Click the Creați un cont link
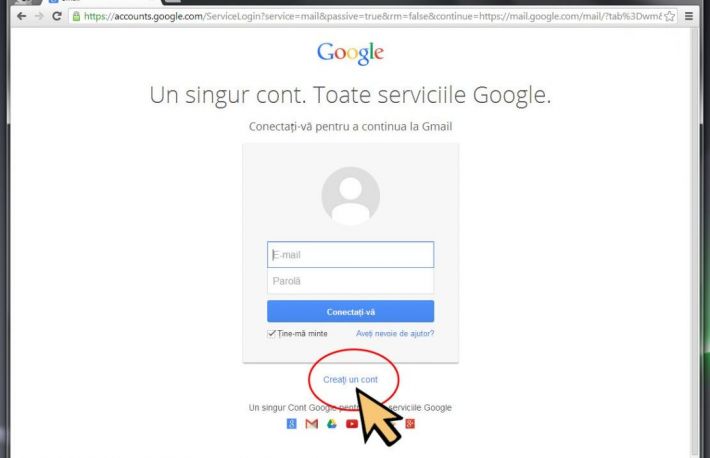Viewport: 710px width, 458px height. coord(350,380)
